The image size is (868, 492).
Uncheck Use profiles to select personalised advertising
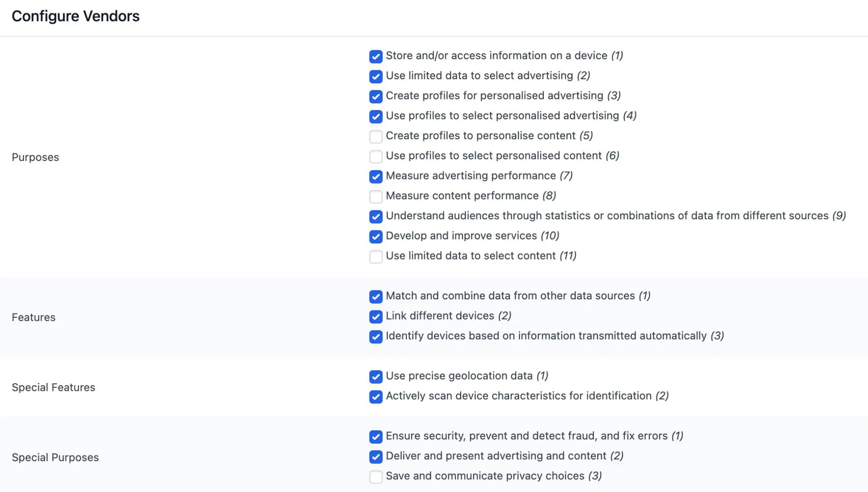(376, 116)
